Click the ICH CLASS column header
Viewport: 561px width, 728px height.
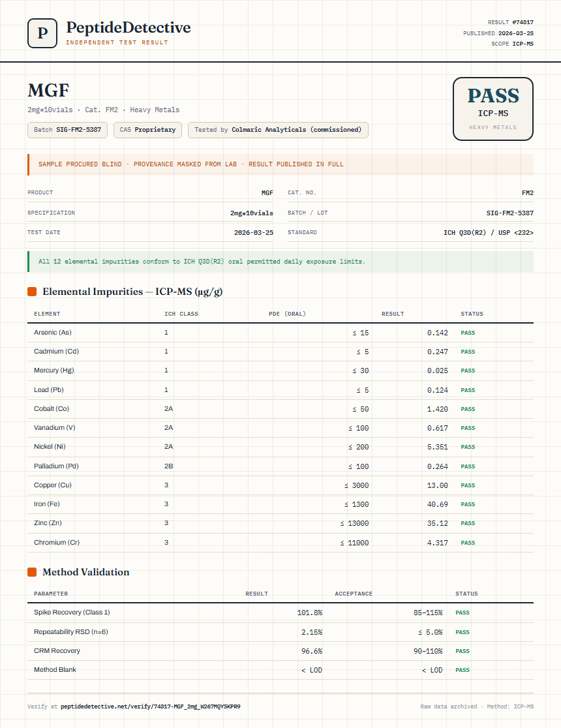(x=181, y=314)
